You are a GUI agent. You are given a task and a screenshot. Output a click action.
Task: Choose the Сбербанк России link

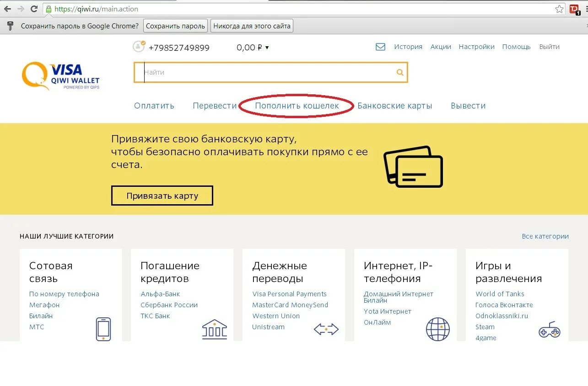pyautogui.click(x=169, y=305)
